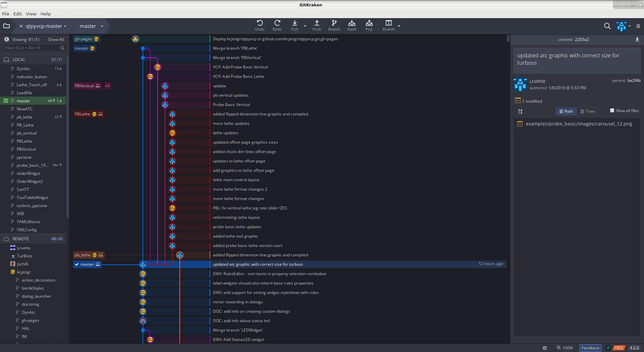The width and height of the screenshot is (644, 352).
Task: Click commit node for 'VCP: Add Probe Basic Vertical'
Action: 158,67
